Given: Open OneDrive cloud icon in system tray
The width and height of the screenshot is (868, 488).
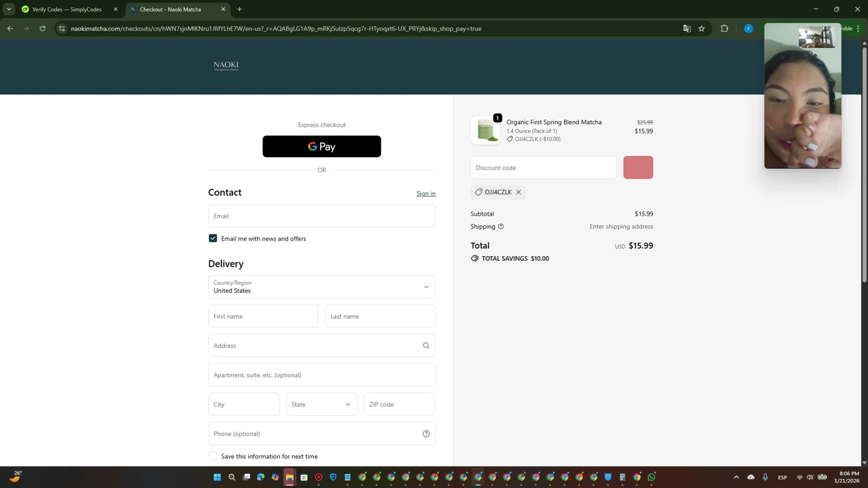Looking at the screenshot, I should tap(751, 477).
